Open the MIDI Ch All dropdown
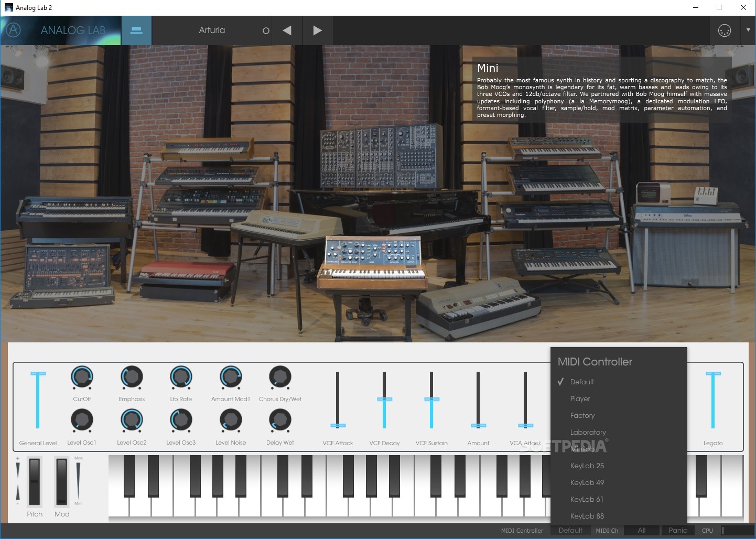Image resolution: width=756 pixels, height=539 pixels. tap(641, 531)
